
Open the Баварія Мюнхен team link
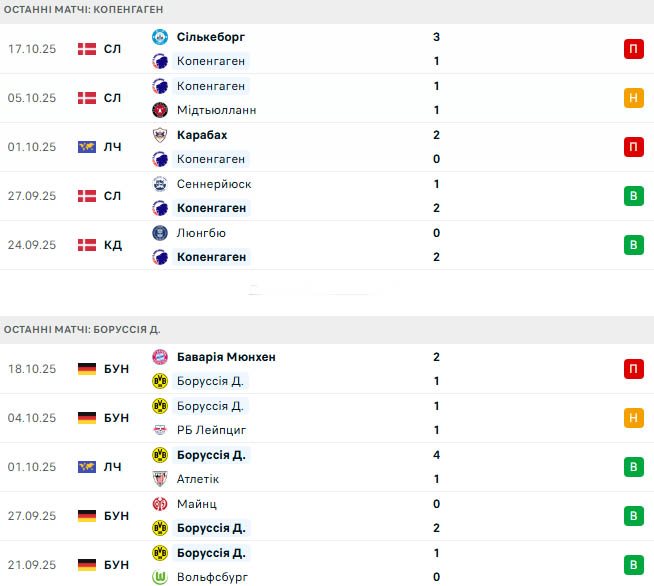coord(225,357)
